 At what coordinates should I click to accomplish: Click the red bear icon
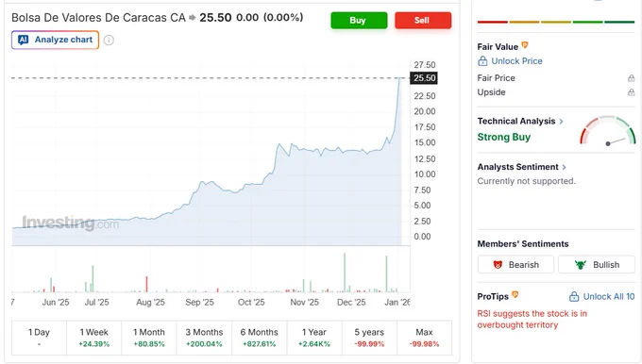click(498, 265)
